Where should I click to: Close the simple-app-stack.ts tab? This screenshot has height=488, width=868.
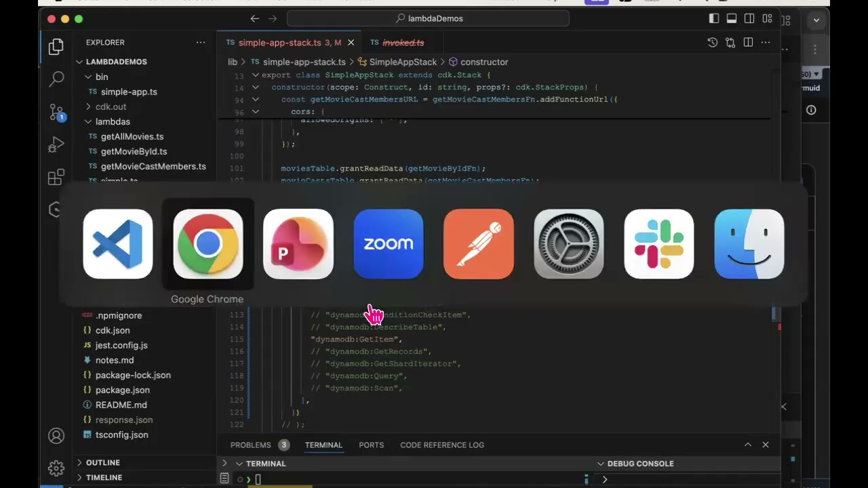351,43
